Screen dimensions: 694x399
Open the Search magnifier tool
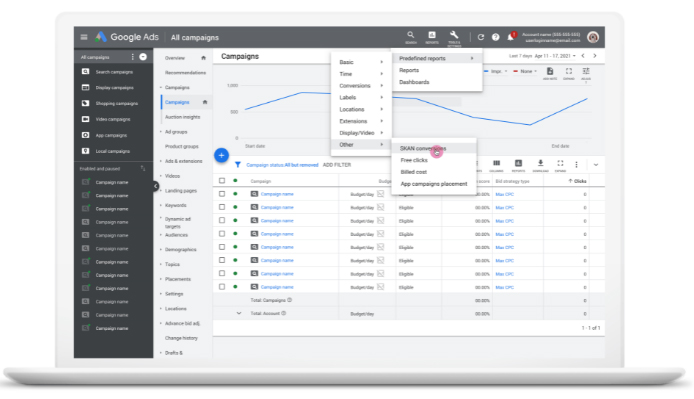411,37
